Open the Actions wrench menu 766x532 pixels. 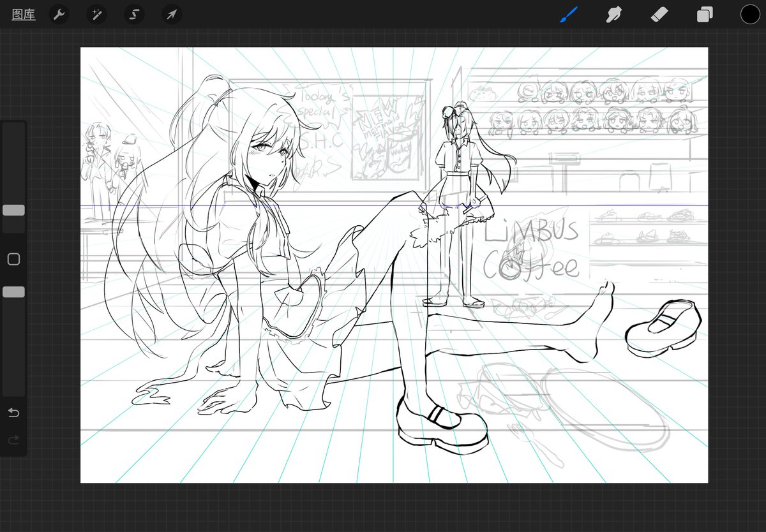(59, 15)
